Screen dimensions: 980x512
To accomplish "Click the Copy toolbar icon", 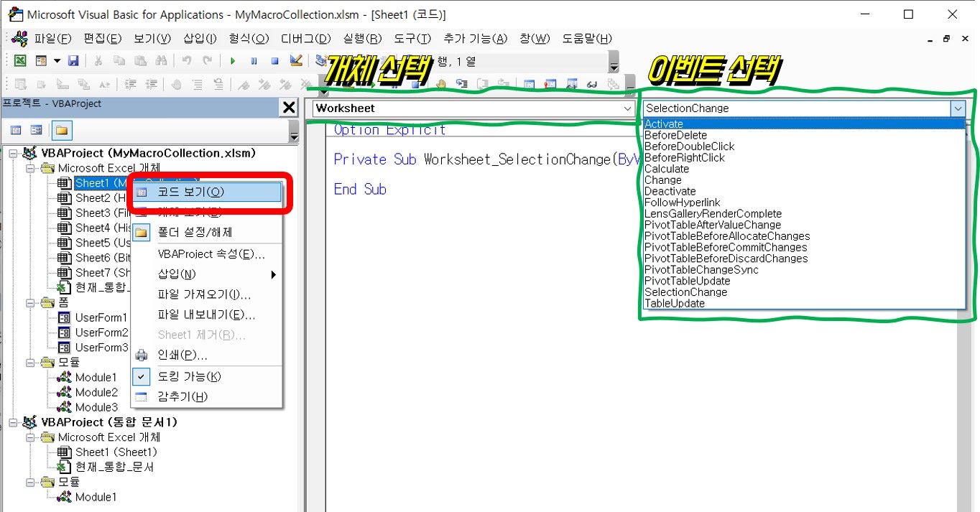I will tap(119, 62).
